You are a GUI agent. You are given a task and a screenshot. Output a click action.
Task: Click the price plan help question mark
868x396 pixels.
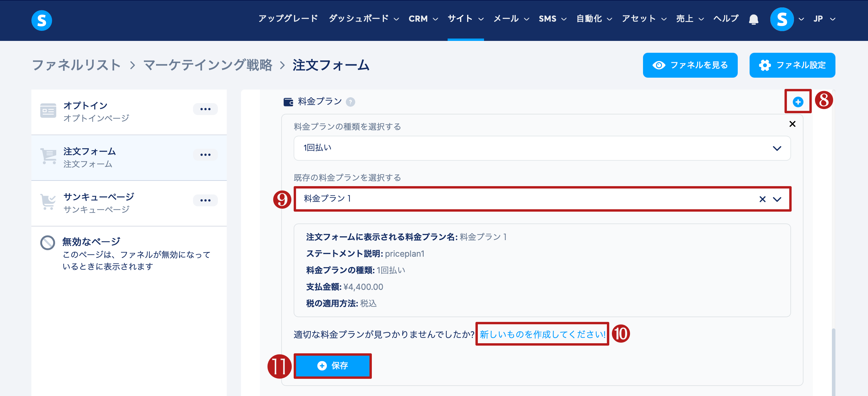pyautogui.click(x=351, y=102)
